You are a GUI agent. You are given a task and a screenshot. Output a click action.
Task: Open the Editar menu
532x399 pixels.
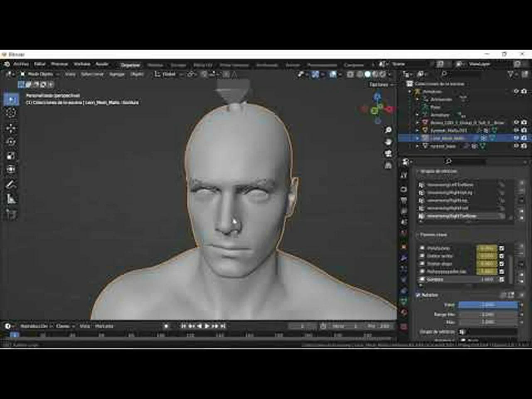(40, 64)
